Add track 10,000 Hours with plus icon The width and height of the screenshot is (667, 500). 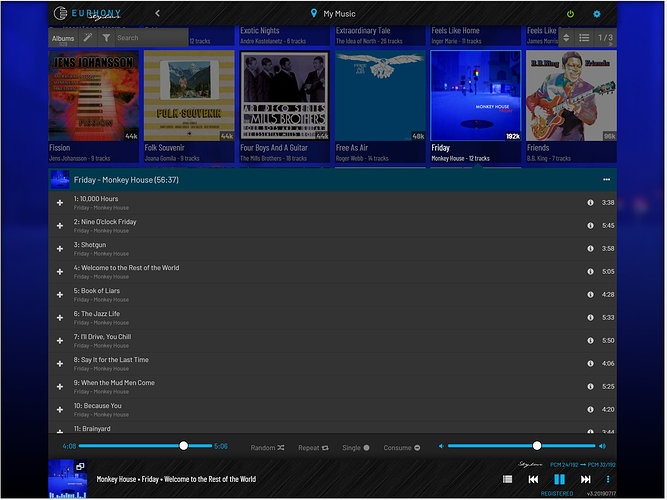click(60, 203)
